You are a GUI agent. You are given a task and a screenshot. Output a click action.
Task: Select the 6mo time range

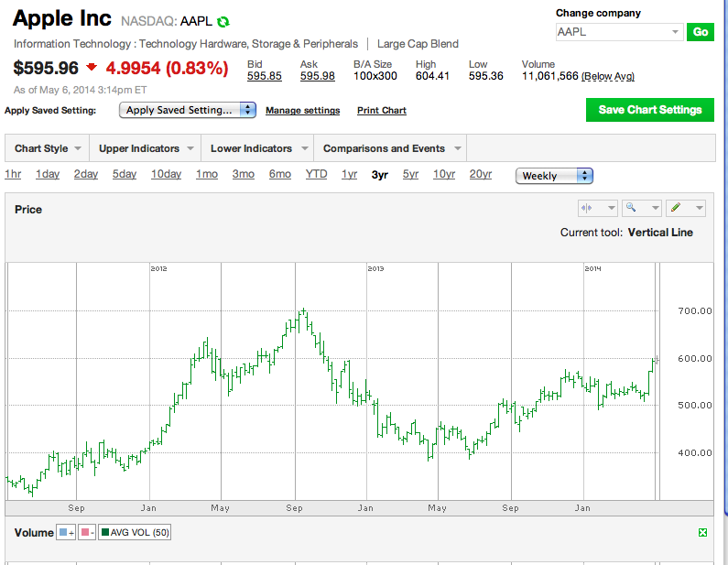280,174
